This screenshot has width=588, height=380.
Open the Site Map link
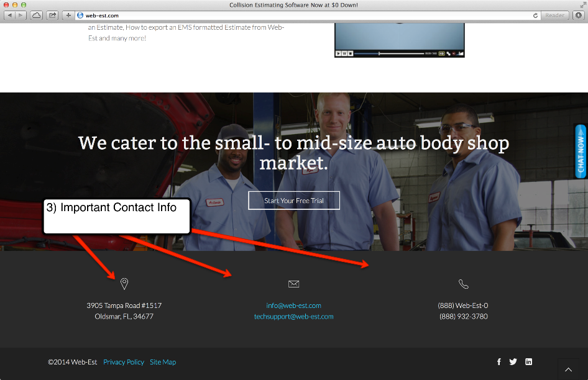163,362
